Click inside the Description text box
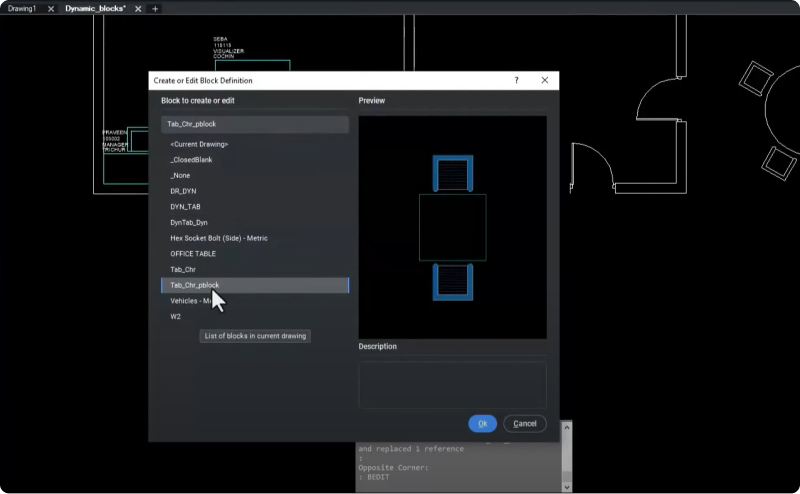 [x=452, y=383]
